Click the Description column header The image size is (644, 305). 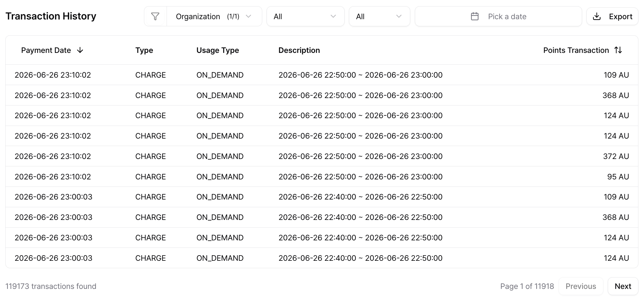[299, 50]
